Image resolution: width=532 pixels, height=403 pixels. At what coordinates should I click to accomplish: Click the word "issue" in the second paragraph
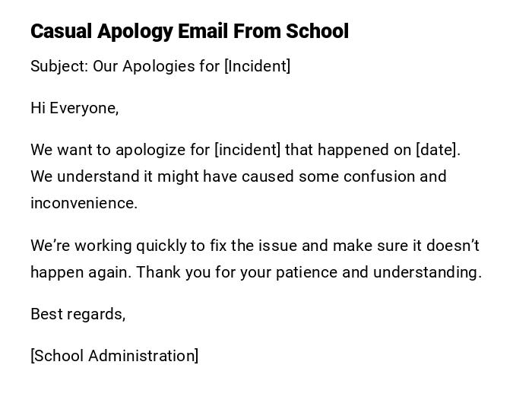pos(277,246)
